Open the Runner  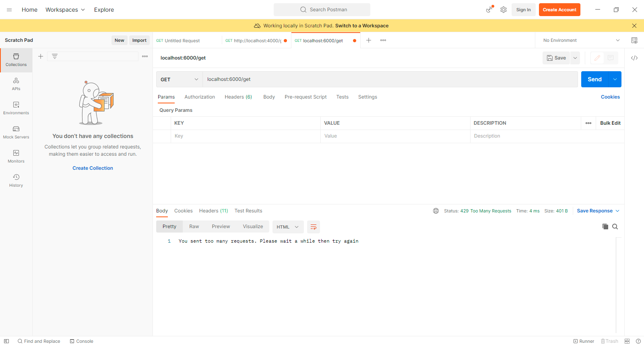pyautogui.click(x=584, y=341)
